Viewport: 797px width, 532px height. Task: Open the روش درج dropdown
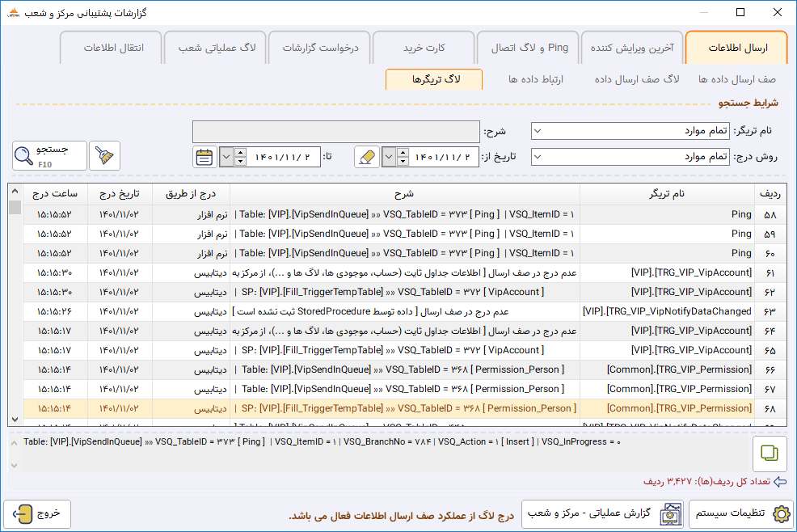(x=538, y=157)
